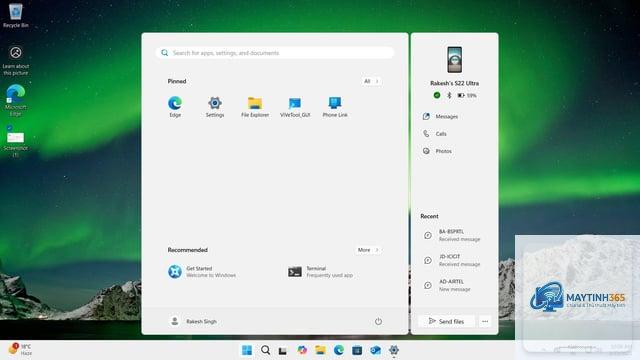This screenshot has height=360, width=640.
Task: Click the power button in Start menu
Action: click(378, 321)
